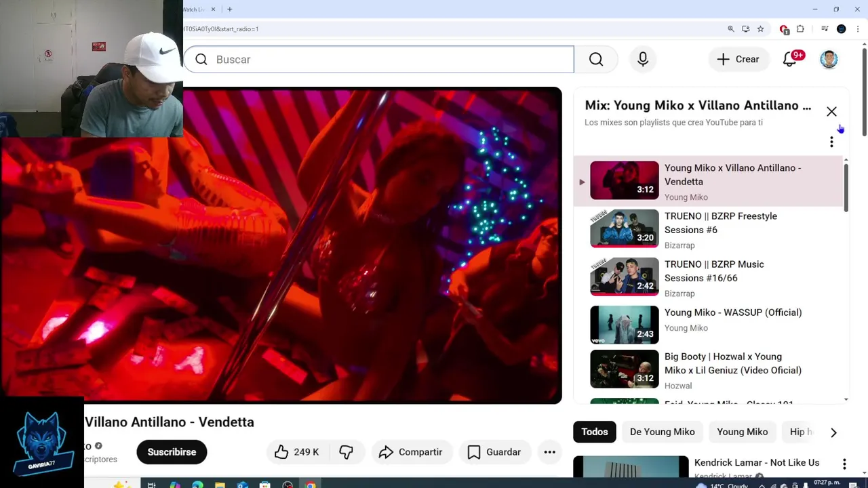Like the video with thumbs up

tap(296, 452)
